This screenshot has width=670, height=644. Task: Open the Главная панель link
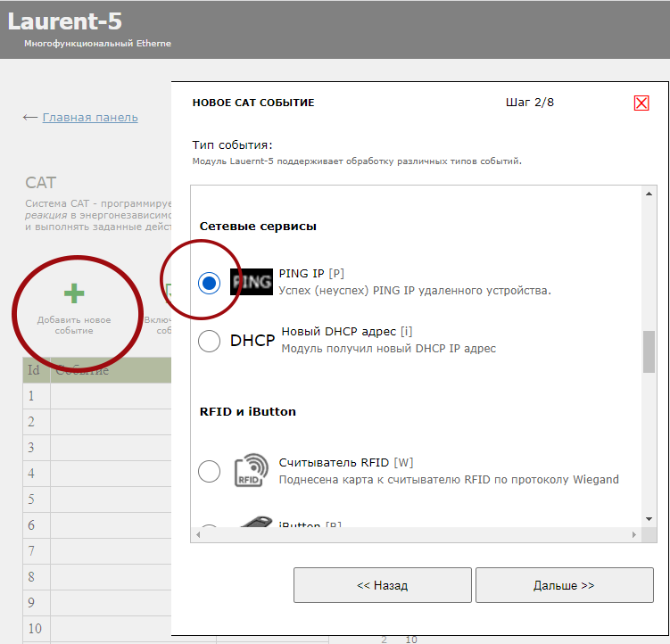click(89, 117)
